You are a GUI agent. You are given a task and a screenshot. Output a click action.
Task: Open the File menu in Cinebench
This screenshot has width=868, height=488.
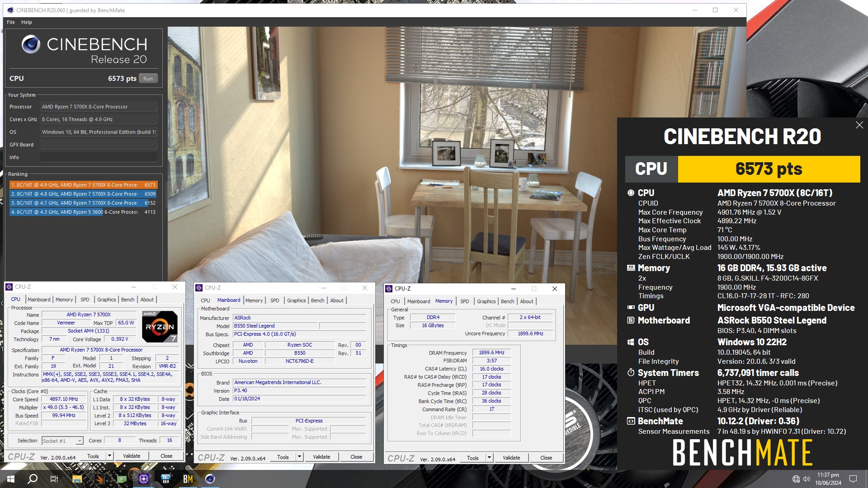(11, 22)
